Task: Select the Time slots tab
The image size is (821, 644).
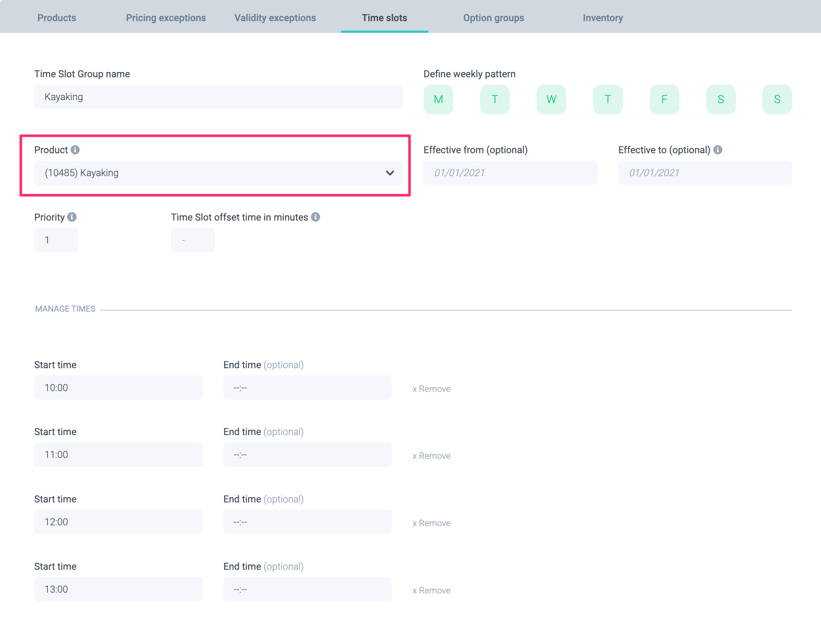Action: (x=385, y=18)
